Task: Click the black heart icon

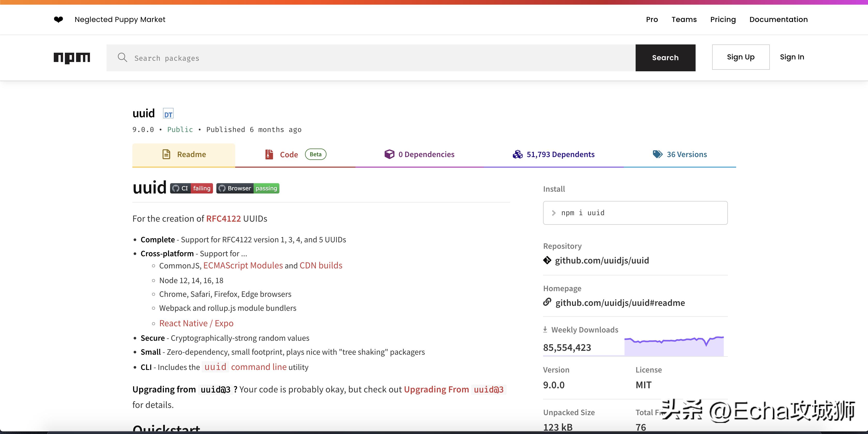Action: 58,20
